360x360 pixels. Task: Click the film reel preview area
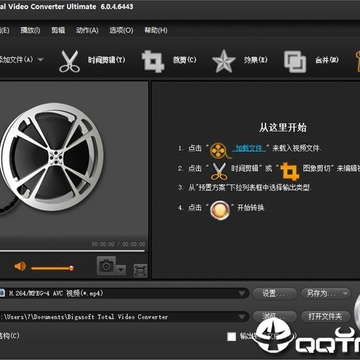coord(74,159)
